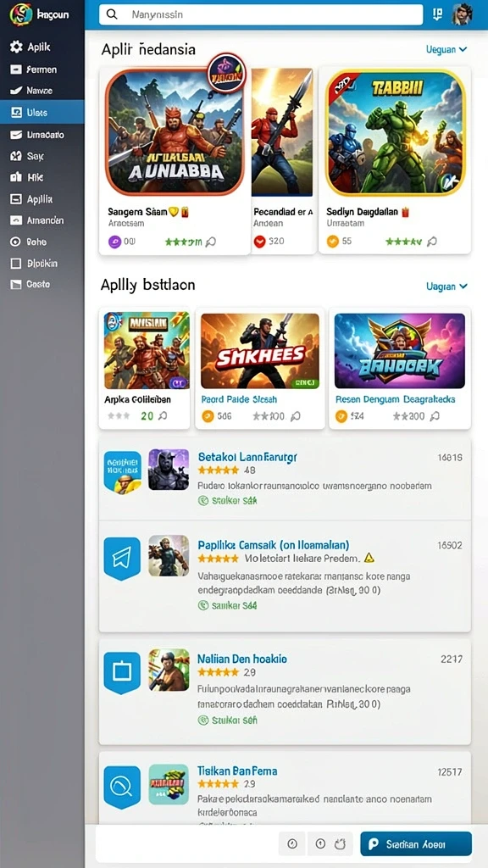Click the tag icon on Arpka Golileiban card
The image size is (488, 868).
(x=162, y=416)
